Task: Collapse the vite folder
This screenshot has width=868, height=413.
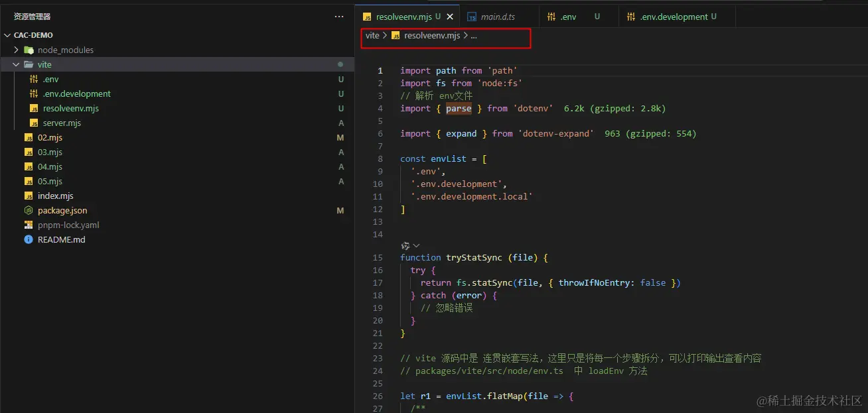Action: pos(17,64)
